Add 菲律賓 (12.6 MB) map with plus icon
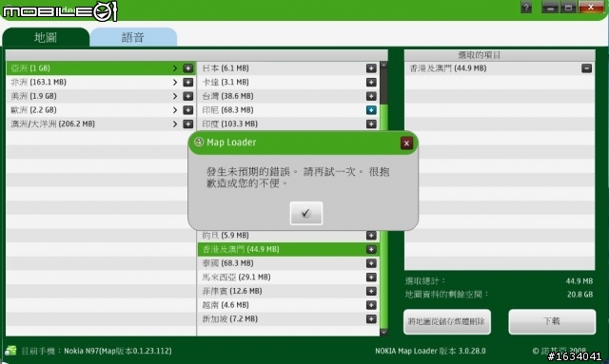609x364 pixels. tap(371, 292)
